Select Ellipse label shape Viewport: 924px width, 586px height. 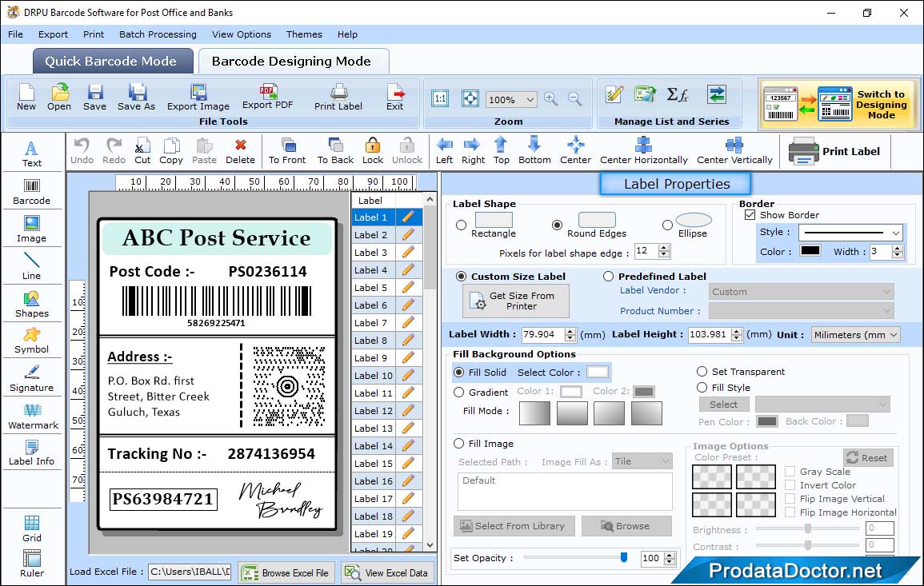point(667,225)
